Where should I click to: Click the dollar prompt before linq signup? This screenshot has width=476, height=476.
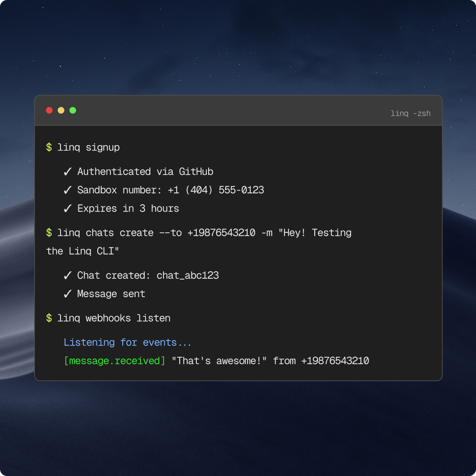point(49,147)
